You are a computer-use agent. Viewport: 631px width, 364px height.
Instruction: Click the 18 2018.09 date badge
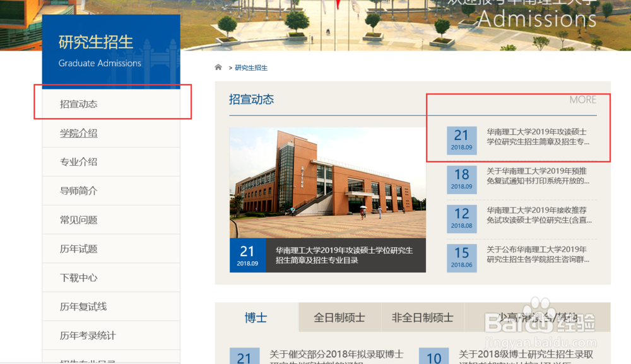pyautogui.click(x=462, y=180)
